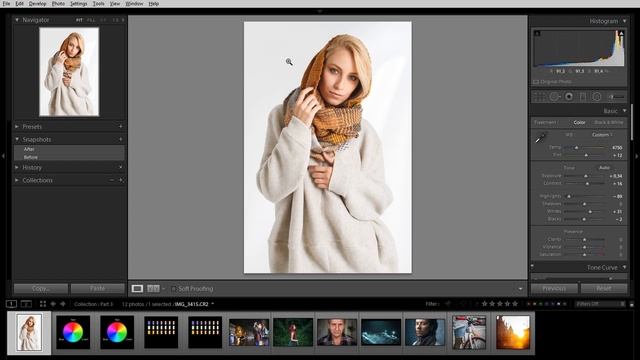Select the Red Eye Correction tool
The width and height of the screenshot is (640, 360).
569,97
